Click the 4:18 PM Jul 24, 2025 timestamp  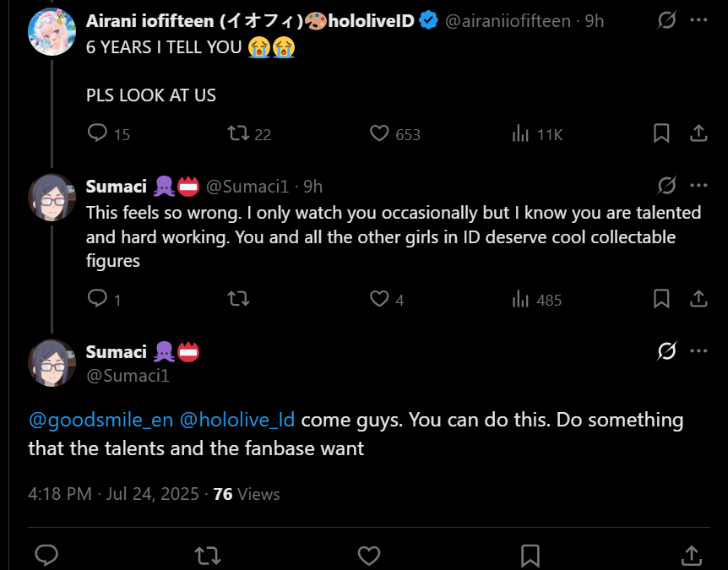tap(113, 494)
